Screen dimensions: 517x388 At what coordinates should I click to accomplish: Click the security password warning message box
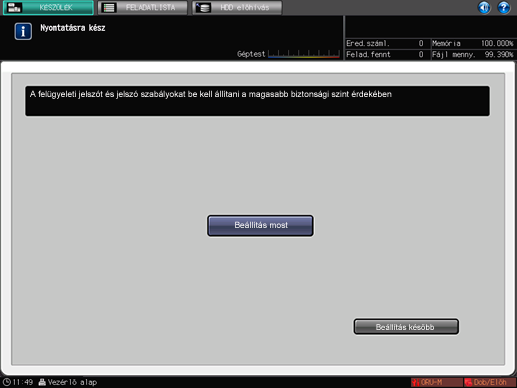(257, 101)
